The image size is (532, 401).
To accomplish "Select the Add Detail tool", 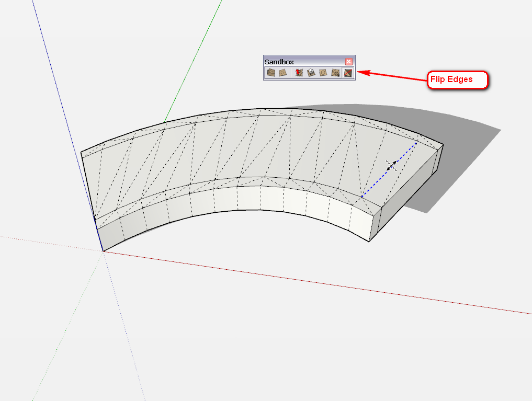I will click(x=336, y=73).
